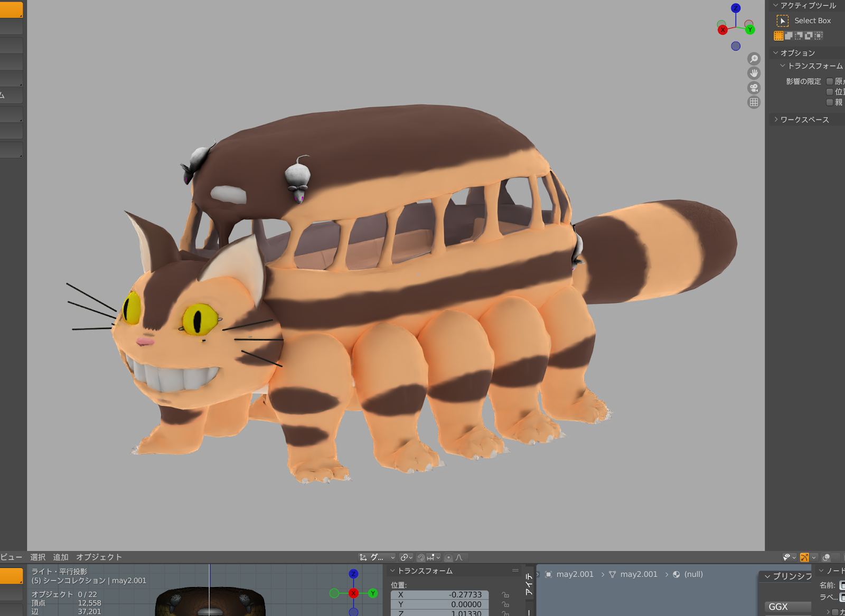Choose the intersect selection mode icon
The width and height of the screenshot is (845, 616).
tap(819, 36)
